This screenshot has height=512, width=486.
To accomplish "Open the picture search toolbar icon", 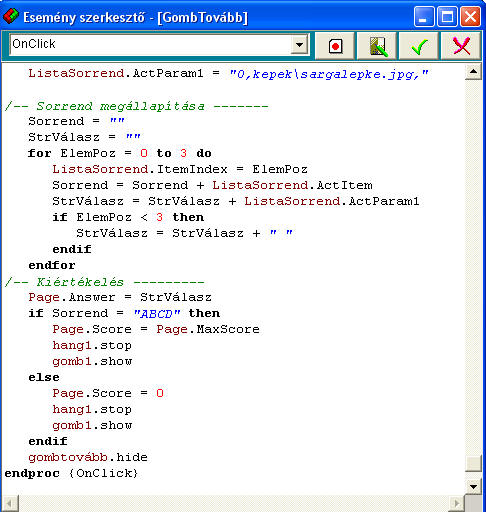I will point(377,46).
